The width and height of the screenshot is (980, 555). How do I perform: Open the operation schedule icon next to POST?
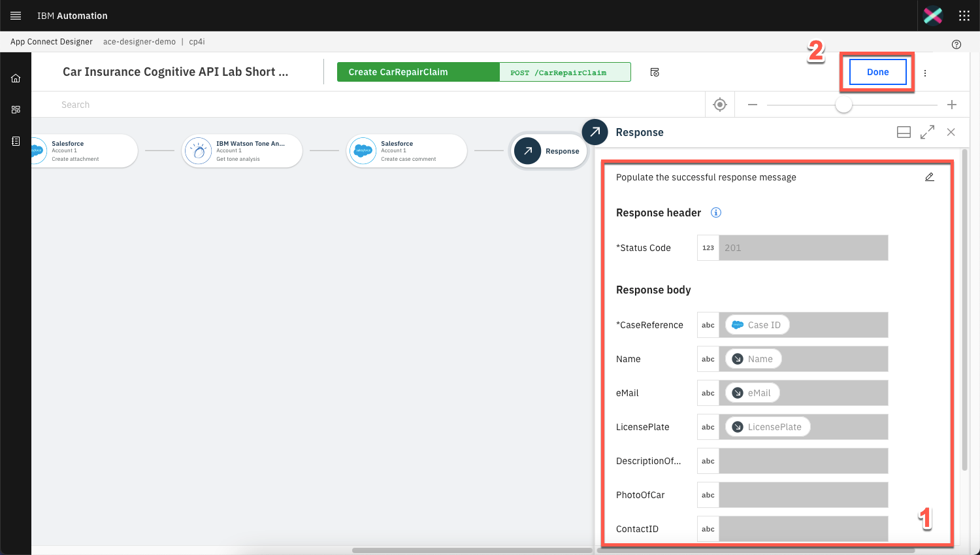[x=655, y=73]
